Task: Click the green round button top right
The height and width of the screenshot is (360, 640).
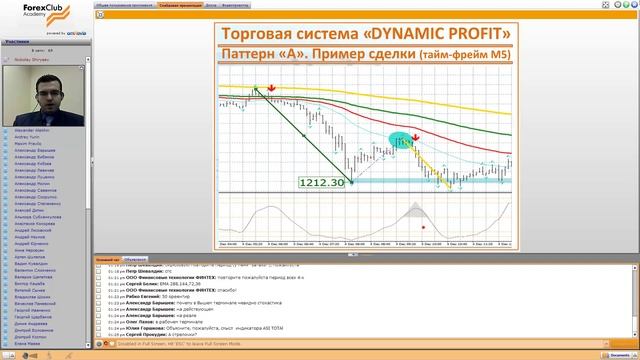Action: click(626, 5)
